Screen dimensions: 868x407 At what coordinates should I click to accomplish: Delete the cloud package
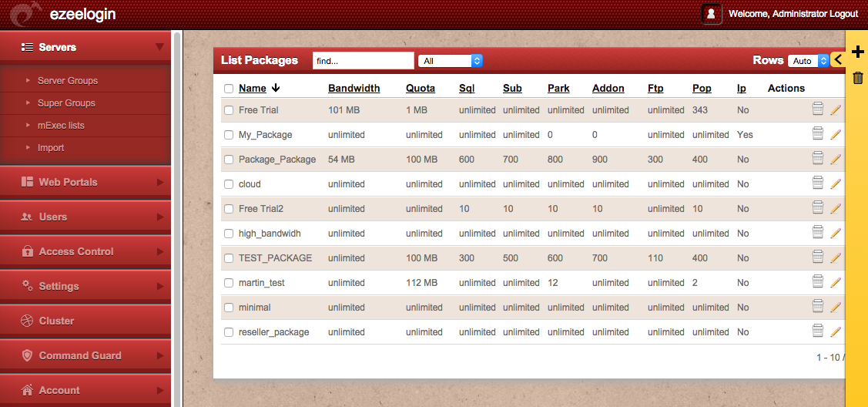[x=818, y=183]
